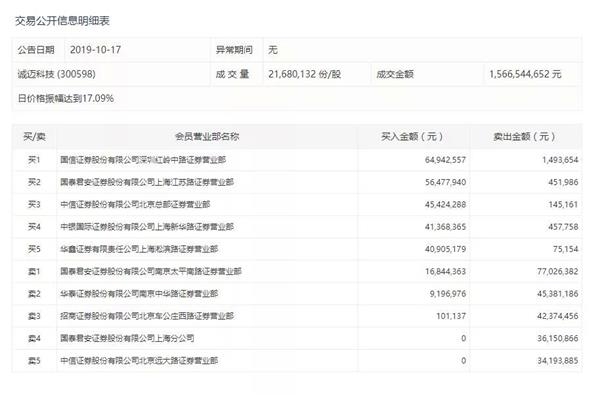Select the sell amount 75,154
The height and width of the screenshot is (395, 600).
pyautogui.click(x=566, y=249)
